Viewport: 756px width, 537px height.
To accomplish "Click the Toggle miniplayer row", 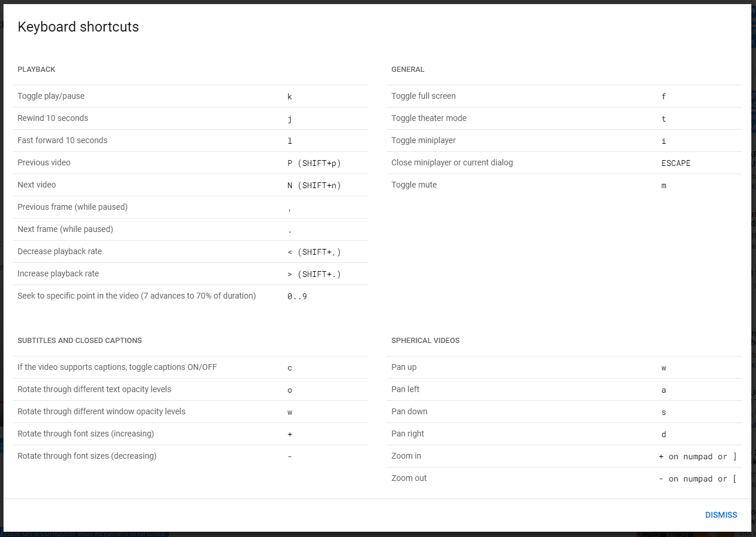I will (564, 141).
